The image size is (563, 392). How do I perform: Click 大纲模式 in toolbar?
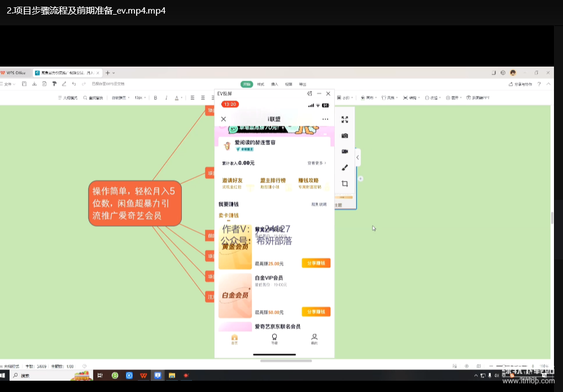(68, 98)
